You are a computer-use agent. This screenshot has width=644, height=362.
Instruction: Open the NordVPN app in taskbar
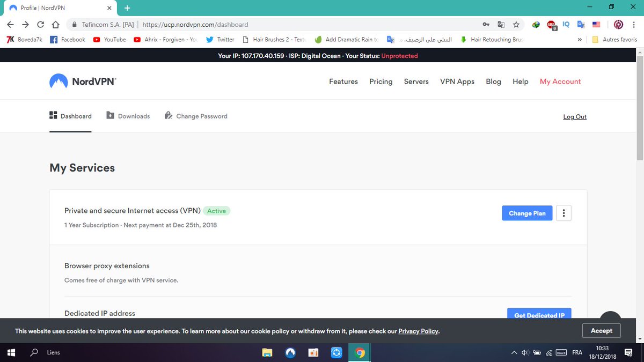tap(290, 352)
